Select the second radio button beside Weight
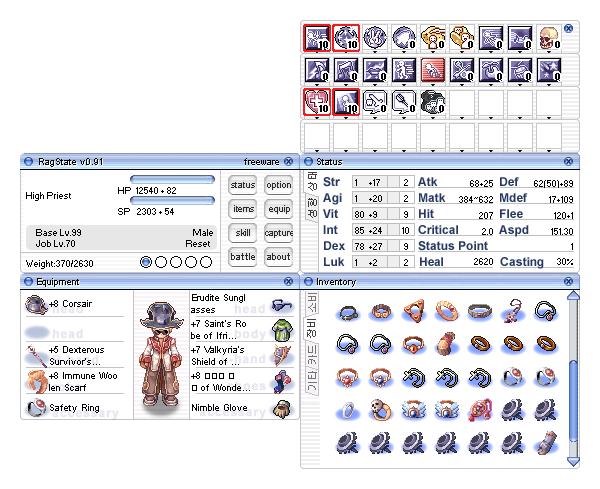Image resolution: width=600 pixels, height=489 pixels. pyautogui.click(x=161, y=262)
